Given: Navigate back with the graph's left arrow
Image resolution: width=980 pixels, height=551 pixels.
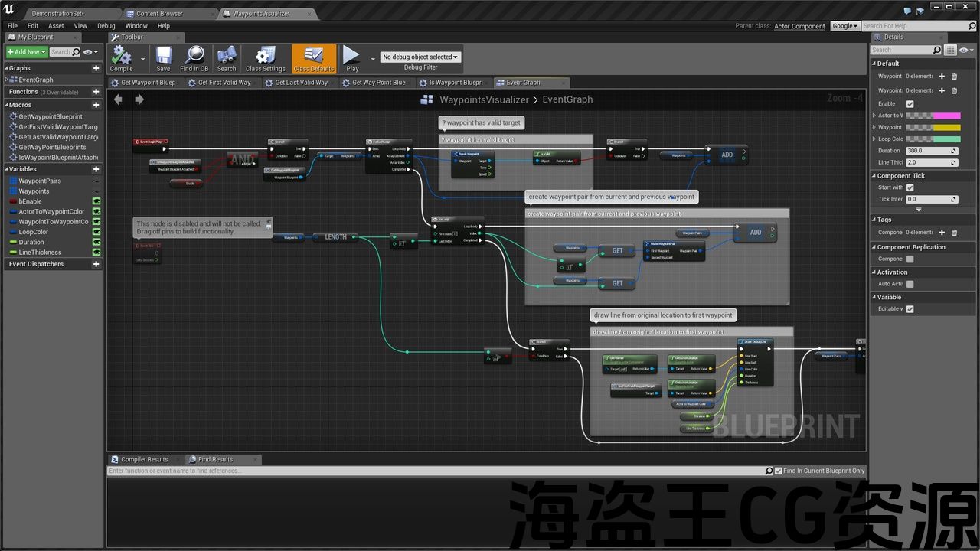Looking at the screenshot, I should (118, 99).
